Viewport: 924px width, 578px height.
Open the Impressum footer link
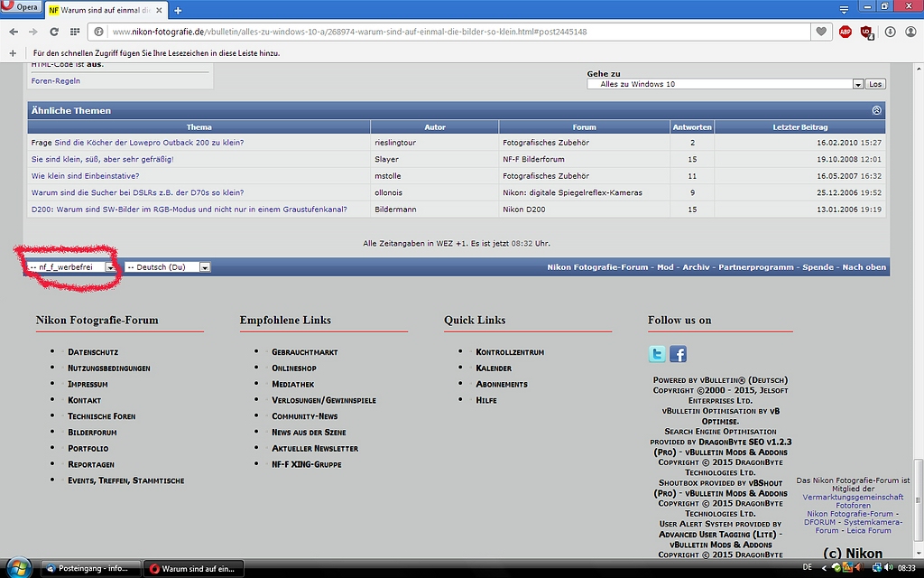[88, 384]
